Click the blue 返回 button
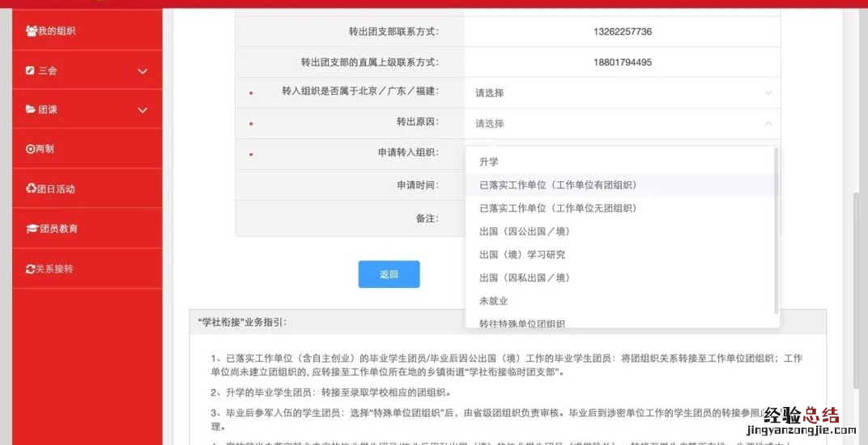 tap(389, 274)
